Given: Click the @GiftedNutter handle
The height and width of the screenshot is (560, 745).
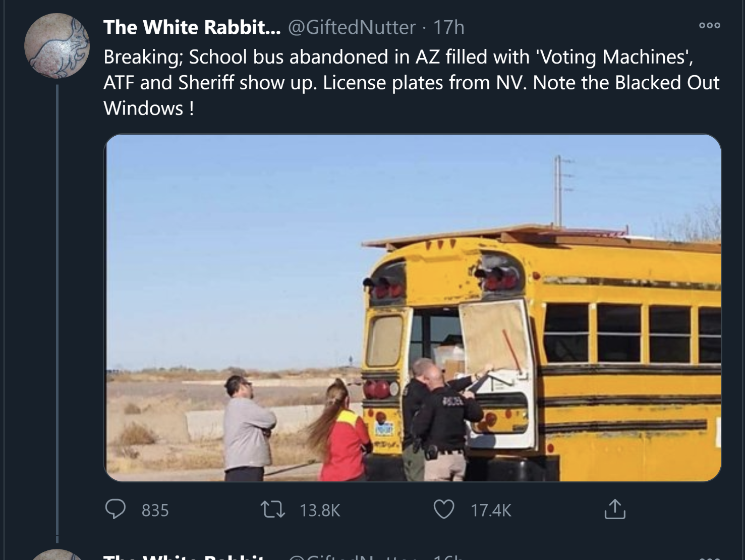Looking at the screenshot, I should pos(352,27).
